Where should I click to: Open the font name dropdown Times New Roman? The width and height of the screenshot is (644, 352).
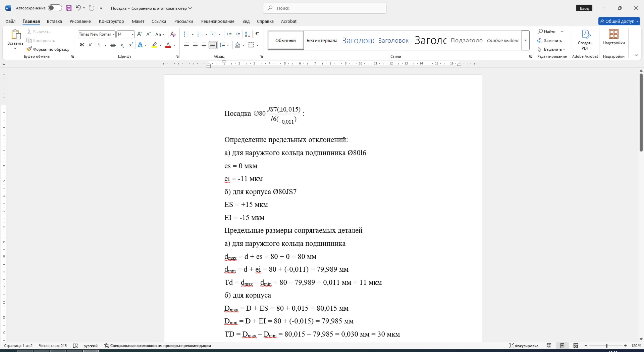[114, 34]
